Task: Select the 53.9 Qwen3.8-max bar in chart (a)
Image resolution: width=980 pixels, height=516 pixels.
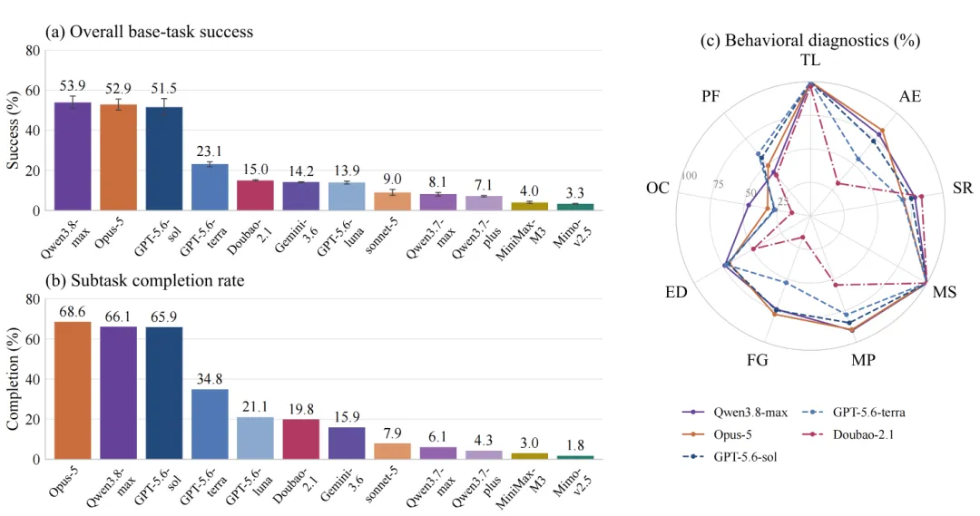Action: 73,156
